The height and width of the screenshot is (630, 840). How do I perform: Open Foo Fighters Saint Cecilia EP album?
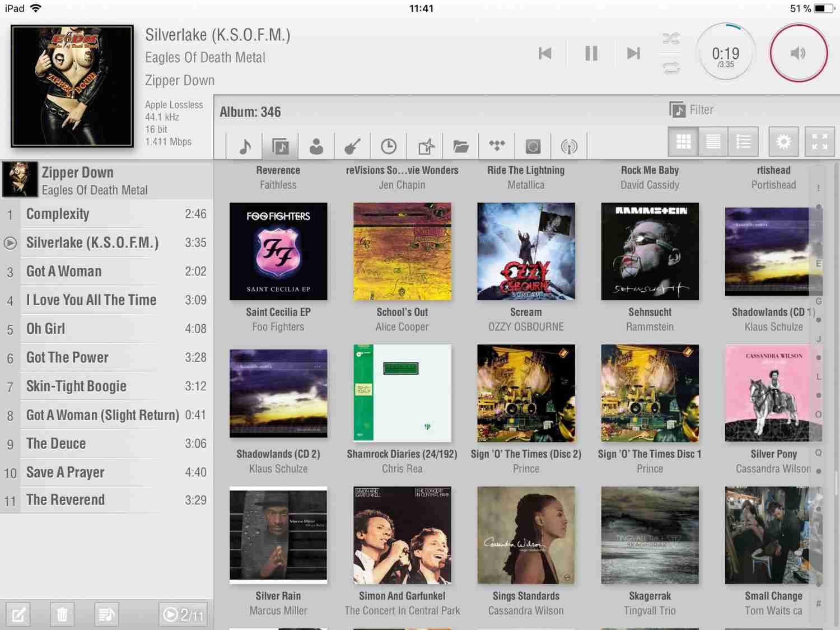[x=278, y=251]
